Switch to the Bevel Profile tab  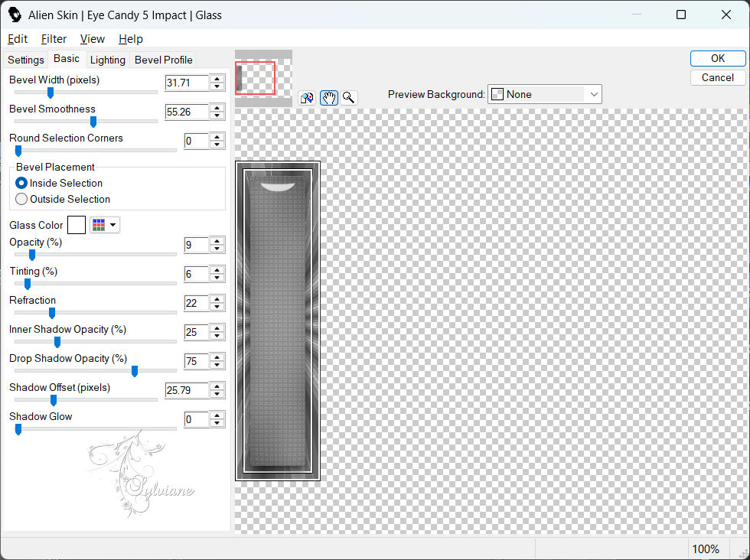pos(164,60)
